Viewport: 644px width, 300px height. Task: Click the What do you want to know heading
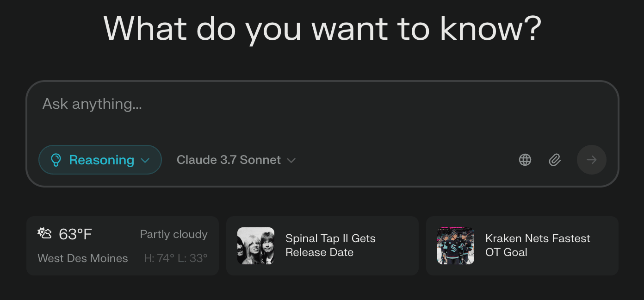coord(322,28)
